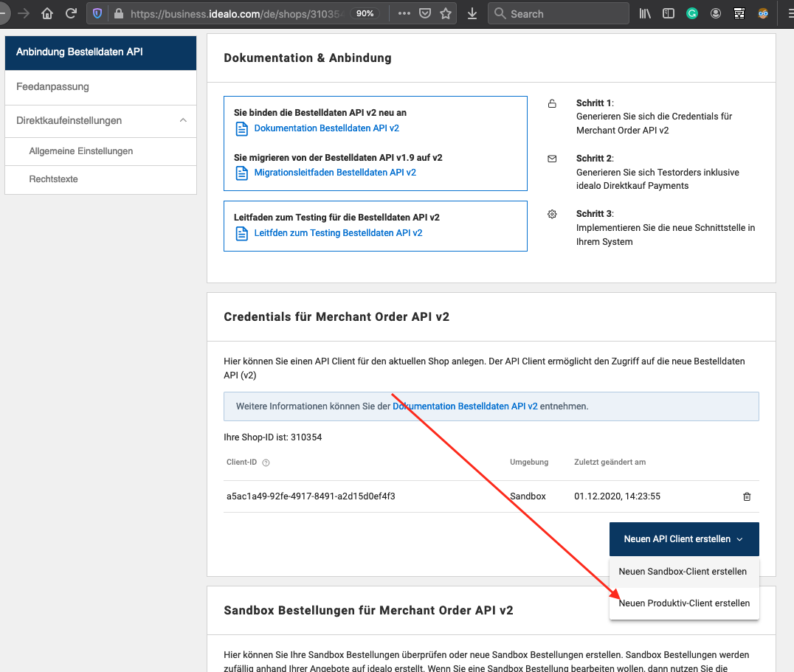
Task: Open the Anbindung Bestelldaten API menu item
Action: click(x=100, y=52)
